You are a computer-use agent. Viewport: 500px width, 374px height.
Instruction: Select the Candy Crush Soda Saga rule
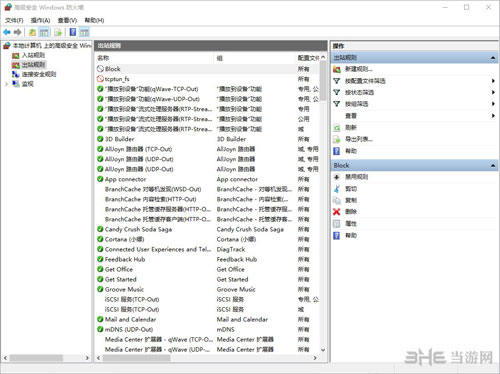point(207,229)
